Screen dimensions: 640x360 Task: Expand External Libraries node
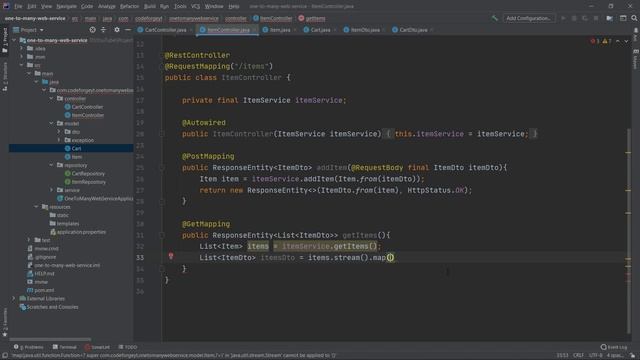click(x=15, y=298)
